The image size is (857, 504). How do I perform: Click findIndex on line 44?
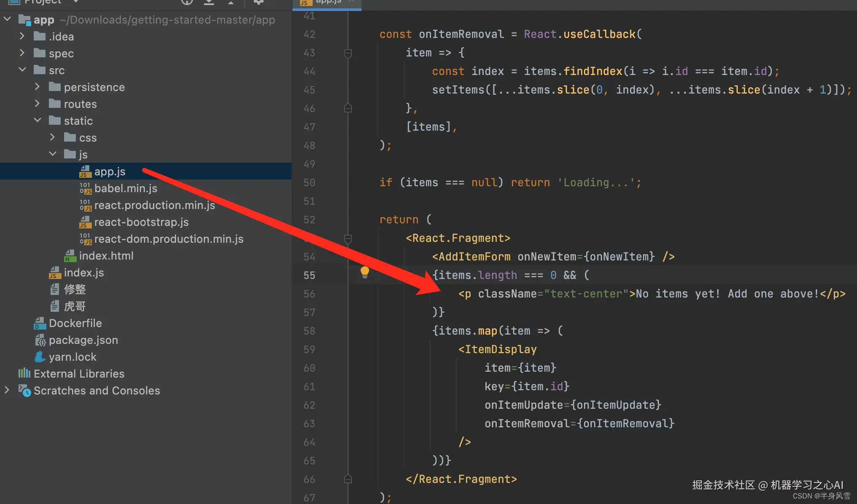pyautogui.click(x=593, y=72)
